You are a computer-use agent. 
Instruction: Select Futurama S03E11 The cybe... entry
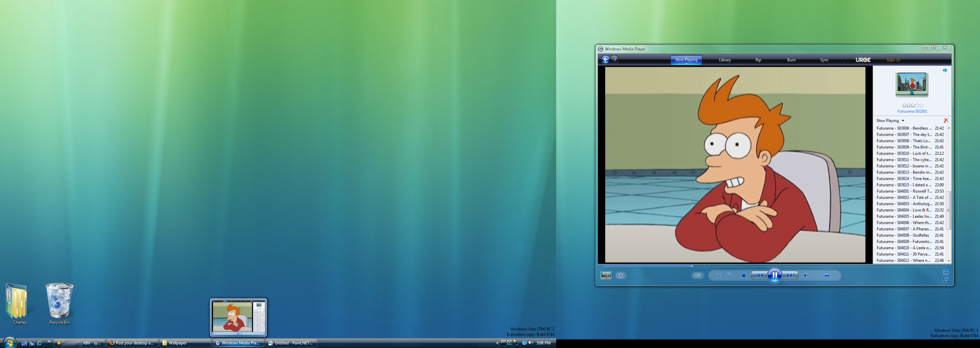point(910,160)
